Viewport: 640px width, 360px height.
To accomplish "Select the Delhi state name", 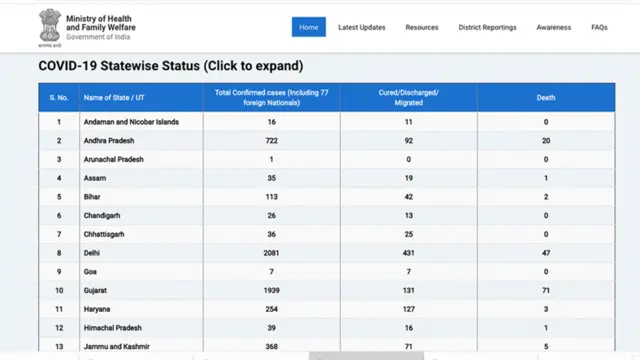I will [91, 253].
